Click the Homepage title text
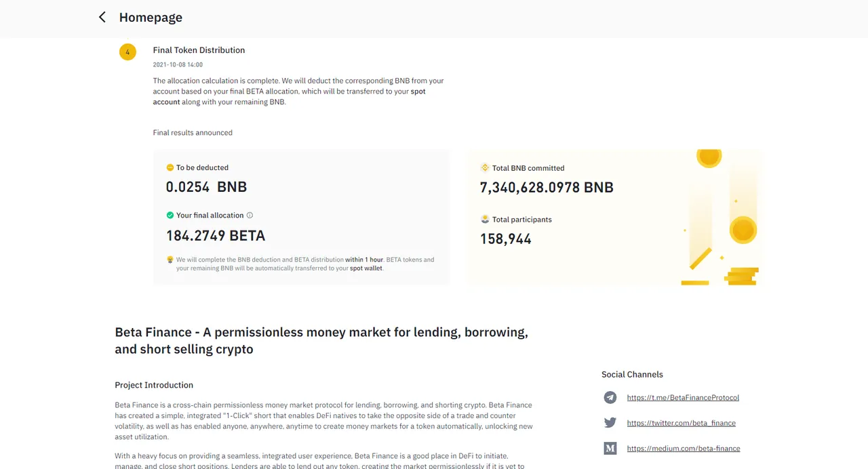The height and width of the screenshot is (469, 868). (151, 18)
